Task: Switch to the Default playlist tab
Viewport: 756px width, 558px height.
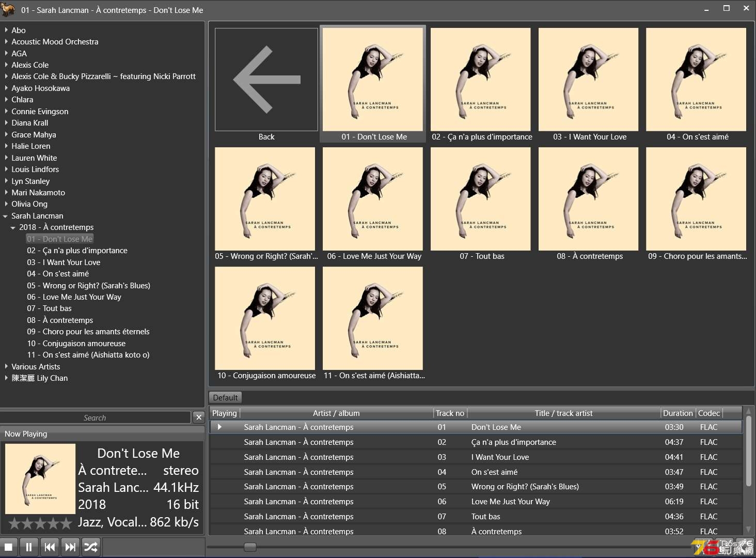Action: click(225, 397)
